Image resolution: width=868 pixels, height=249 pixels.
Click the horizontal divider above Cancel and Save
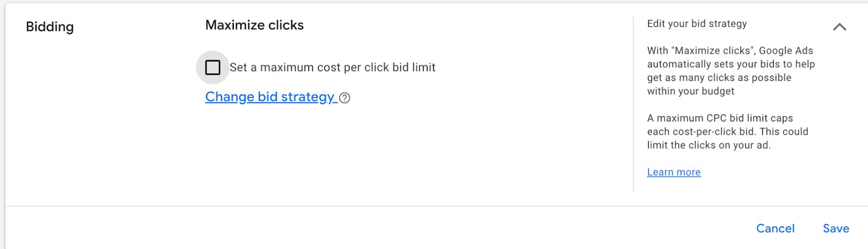point(437,206)
